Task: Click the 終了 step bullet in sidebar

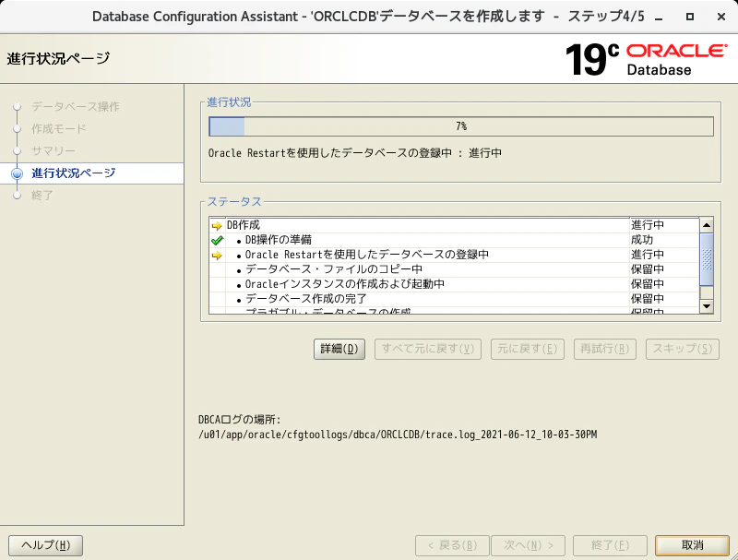Action: pos(17,195)
